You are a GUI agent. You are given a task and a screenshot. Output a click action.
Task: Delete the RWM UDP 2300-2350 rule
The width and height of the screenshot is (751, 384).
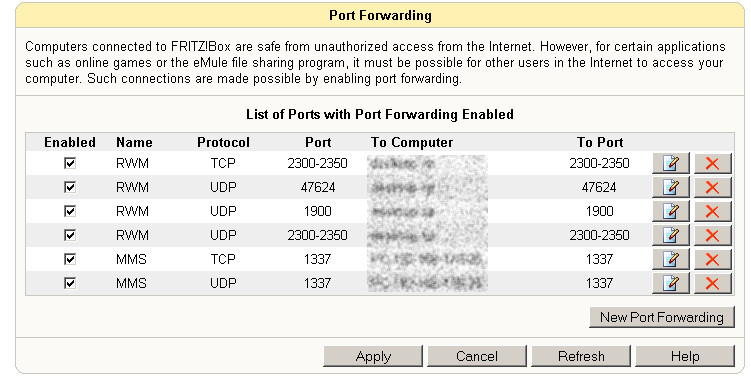tap(713, 235)
